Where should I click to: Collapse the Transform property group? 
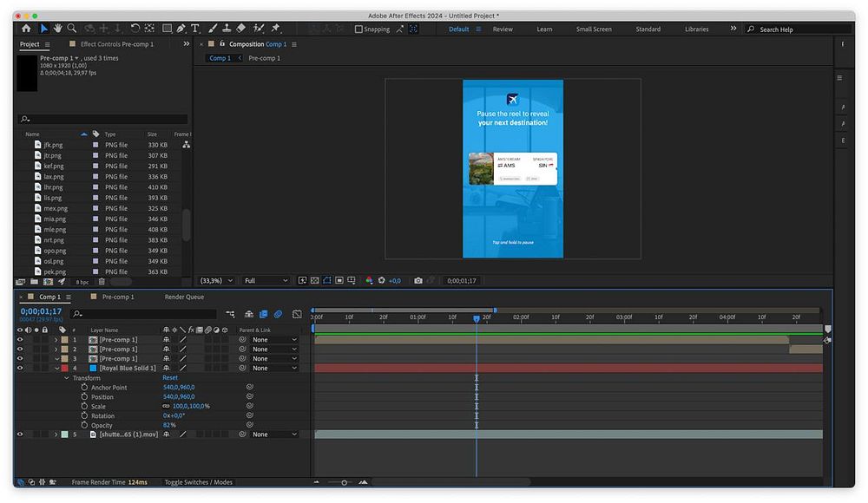(67, 378)
